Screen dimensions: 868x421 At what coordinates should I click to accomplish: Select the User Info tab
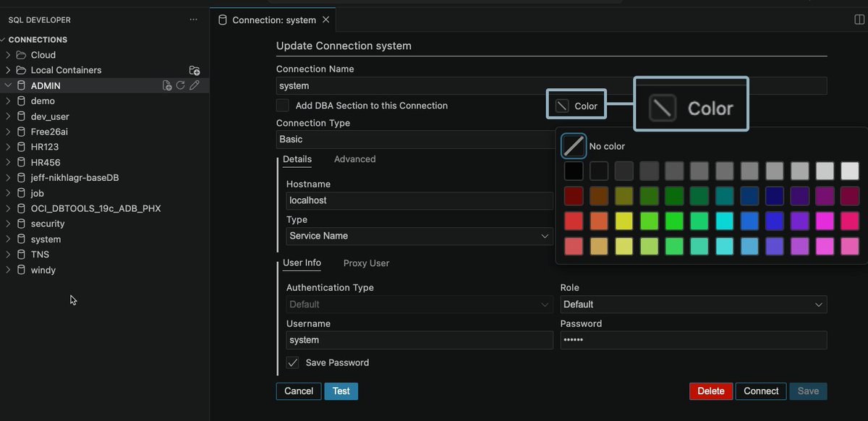pyautogui.click(x=302, y=263)
